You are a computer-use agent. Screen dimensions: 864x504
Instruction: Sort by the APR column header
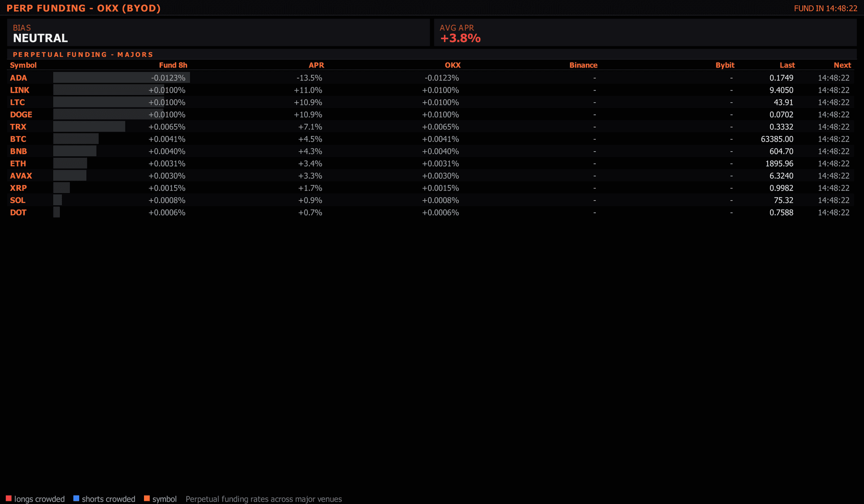click(316, 65)
